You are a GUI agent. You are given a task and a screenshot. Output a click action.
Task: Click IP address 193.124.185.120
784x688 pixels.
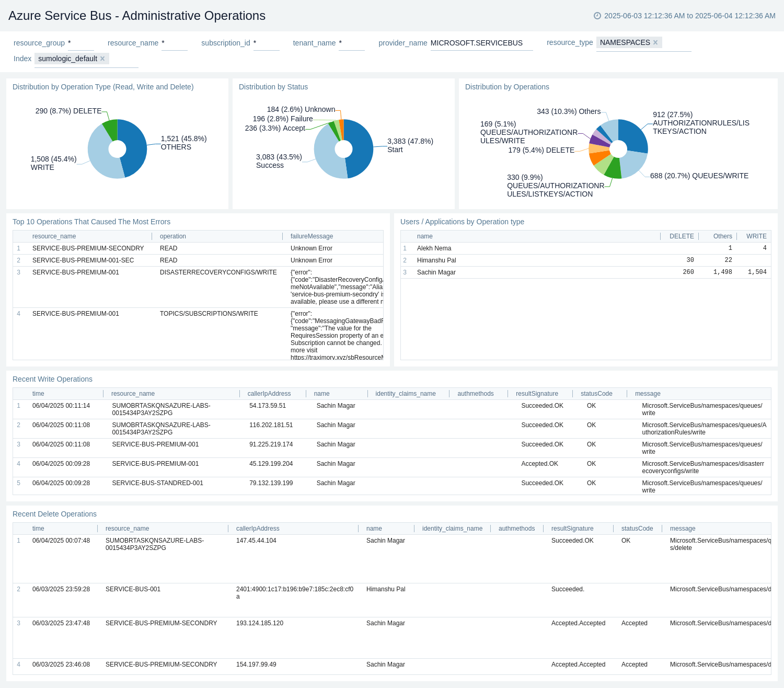click(260, 623)
